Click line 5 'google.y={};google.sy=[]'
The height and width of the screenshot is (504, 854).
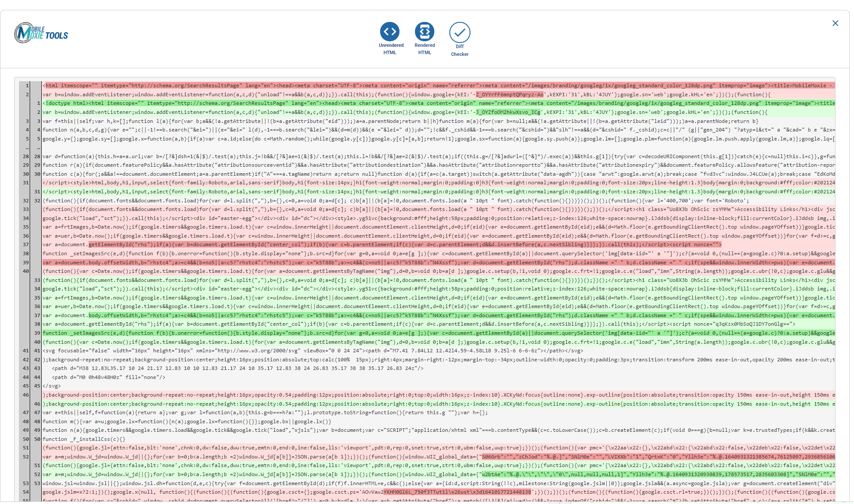(x=439, y=139)
